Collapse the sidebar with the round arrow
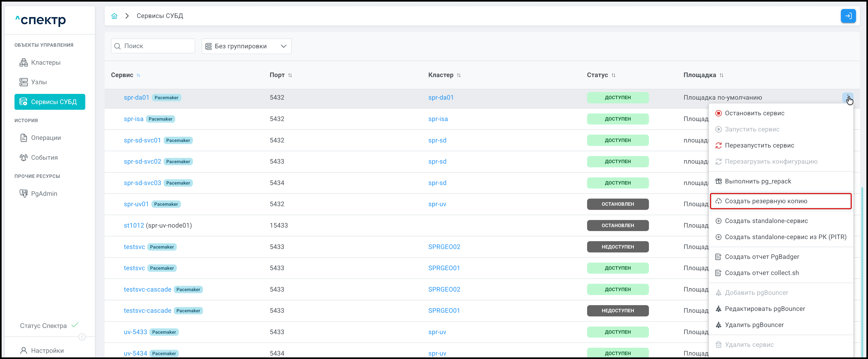 tap(82, 337)
